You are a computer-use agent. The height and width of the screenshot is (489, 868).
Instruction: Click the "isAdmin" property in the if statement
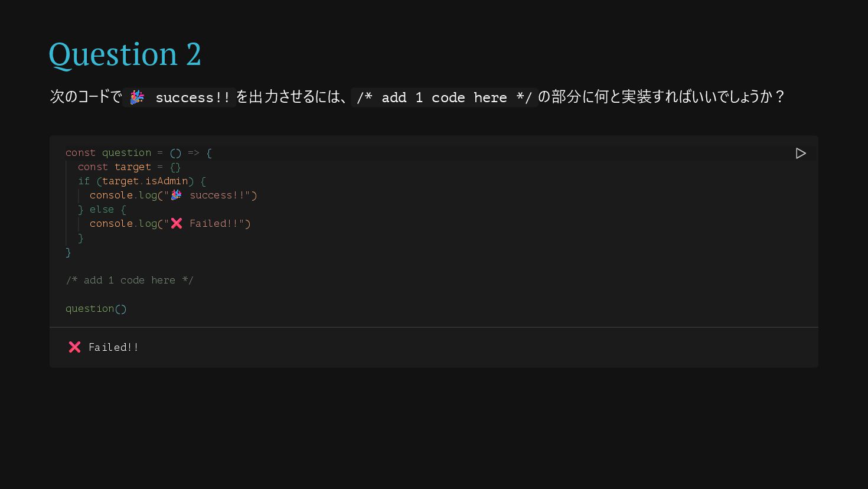point(167,181)
